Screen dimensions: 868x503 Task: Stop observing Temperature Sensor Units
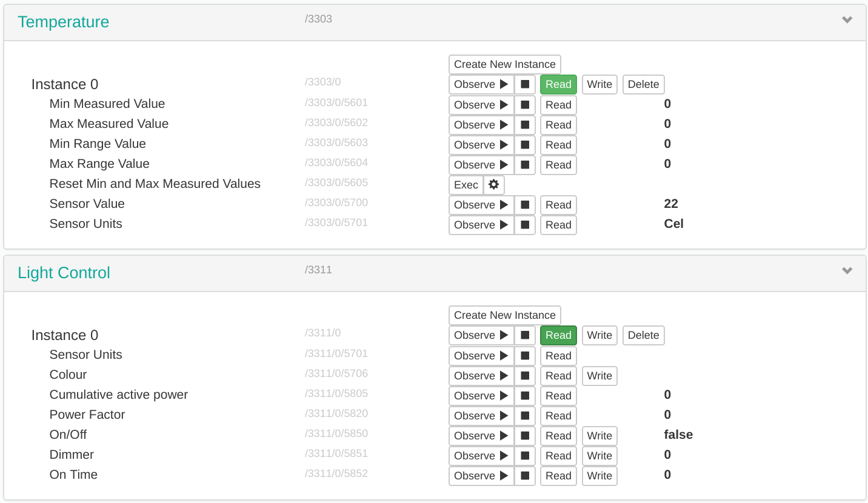pos(525,225)
